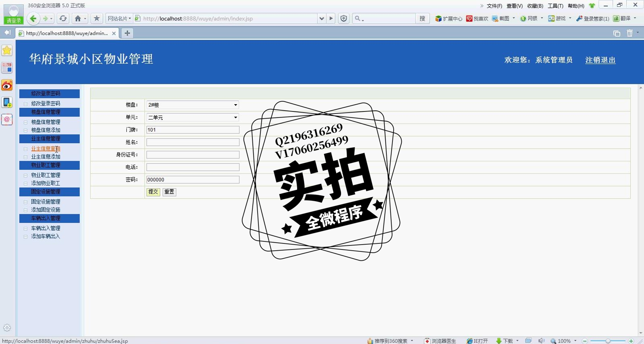Viewport: 644px width, 344px height.
Task: Click the browser Forward arrow button
Action: 45,19
